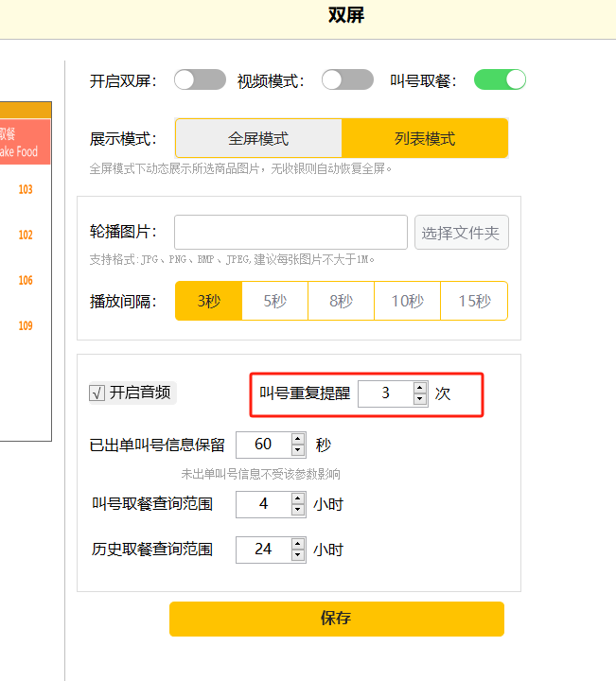Select 全屏模式 display mode
This screenshot has width=616, height=681.
click(x=258, y=138)
